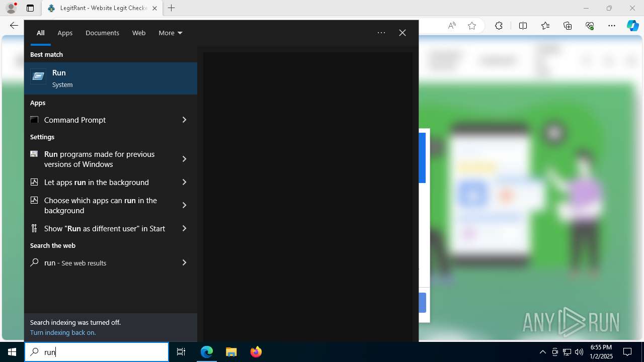Go back in Edge browser
644x362 pixels.
tap(14, 26)
